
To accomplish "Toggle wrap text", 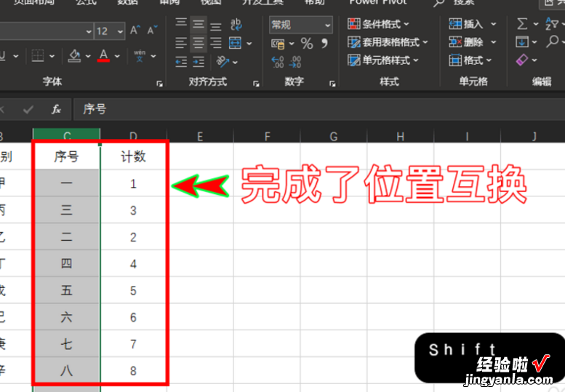I will 236,24.
